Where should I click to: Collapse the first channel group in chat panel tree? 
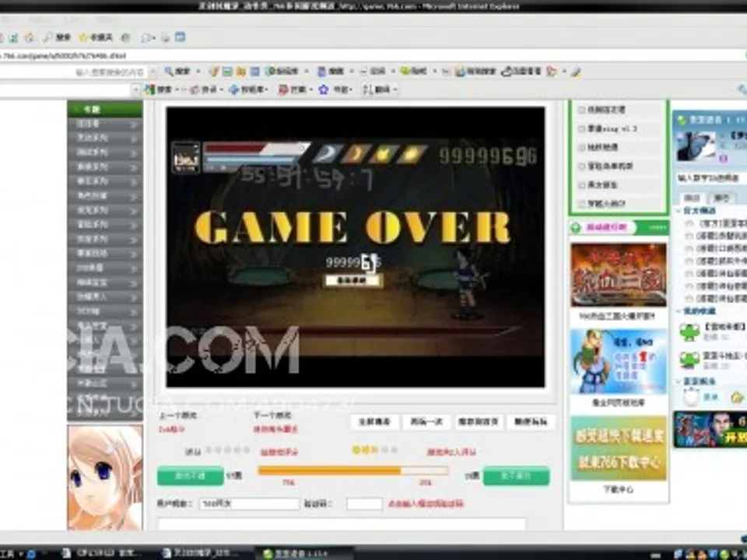(679, 211)
